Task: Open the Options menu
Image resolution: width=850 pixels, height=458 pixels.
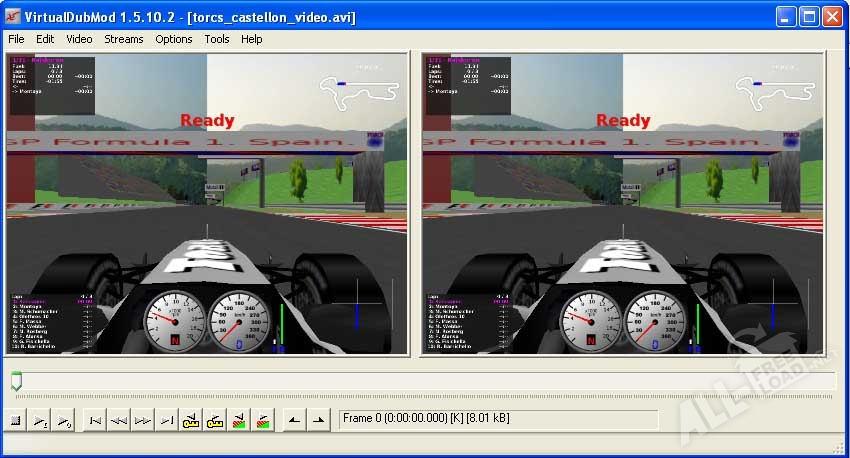Action: tap(174, 39)
